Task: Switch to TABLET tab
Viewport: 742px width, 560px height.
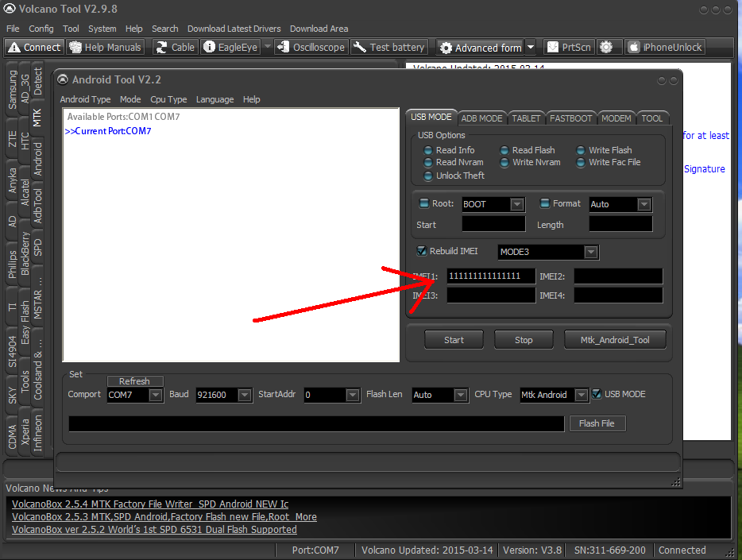Action: pos(526,118)
